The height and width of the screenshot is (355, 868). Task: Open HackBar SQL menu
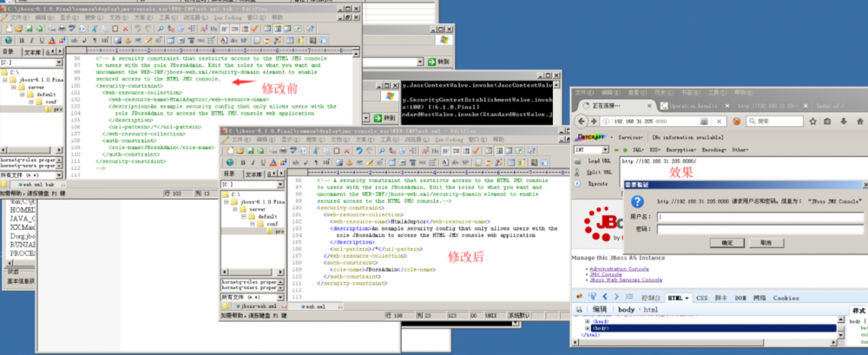coord(638,149)
